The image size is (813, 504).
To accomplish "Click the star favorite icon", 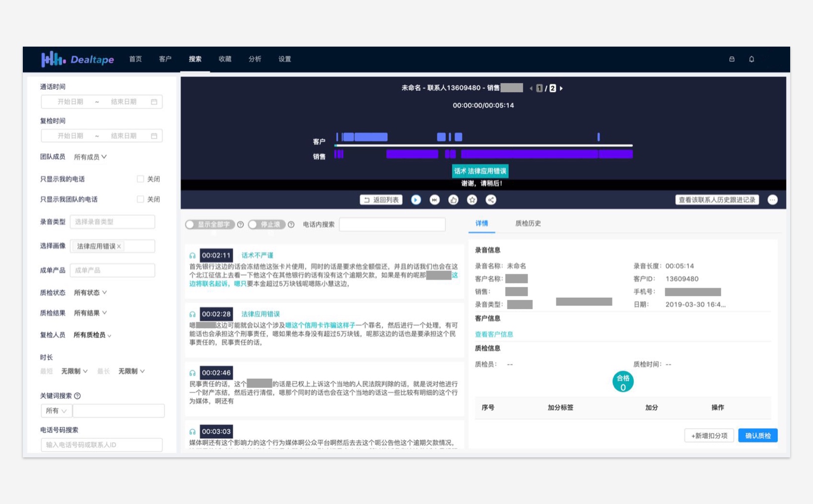I will click(x=472, y=200).
